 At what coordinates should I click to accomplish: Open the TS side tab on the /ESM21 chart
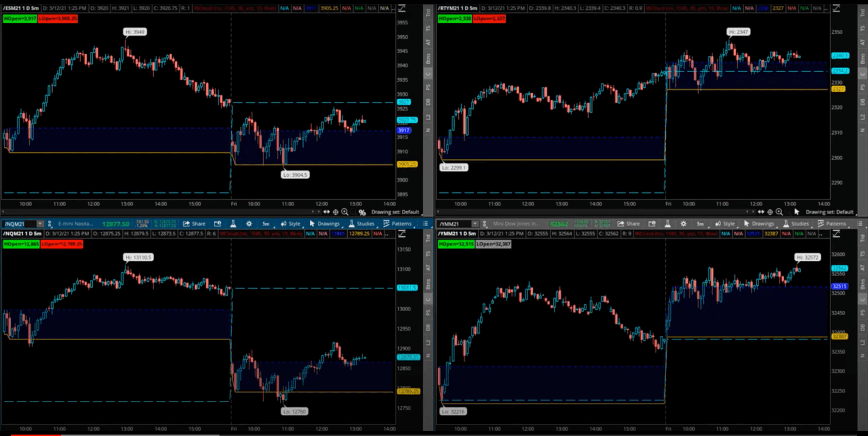tap(428, 28)
